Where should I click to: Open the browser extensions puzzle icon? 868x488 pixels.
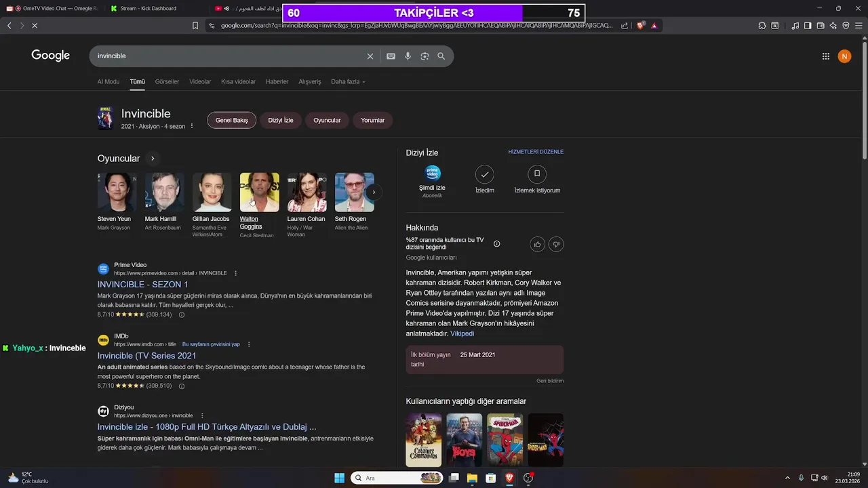click(x=763, y=25)
